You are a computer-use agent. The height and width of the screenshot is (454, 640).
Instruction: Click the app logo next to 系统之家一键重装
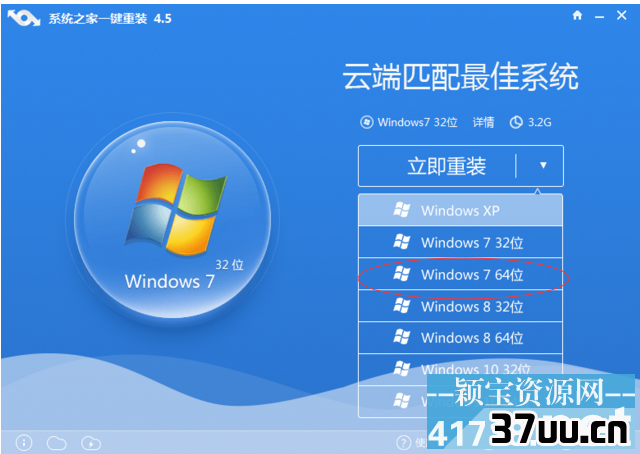click(x=24, y=18)
